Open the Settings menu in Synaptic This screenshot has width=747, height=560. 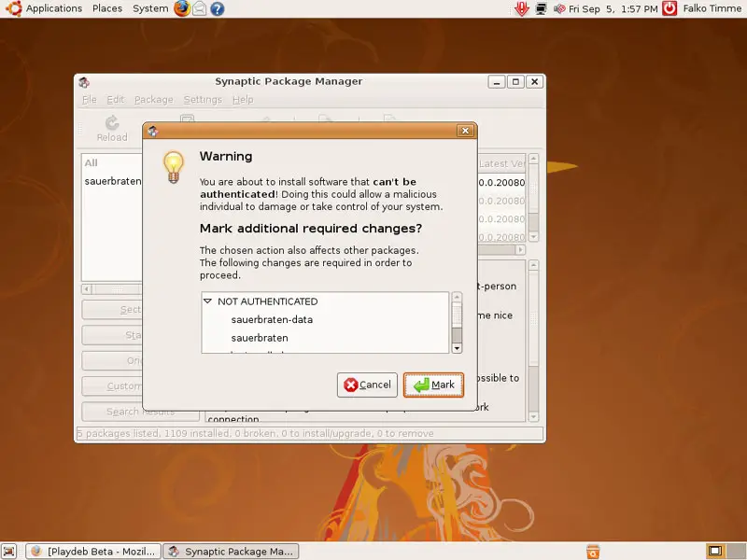(x=203, y=100)
